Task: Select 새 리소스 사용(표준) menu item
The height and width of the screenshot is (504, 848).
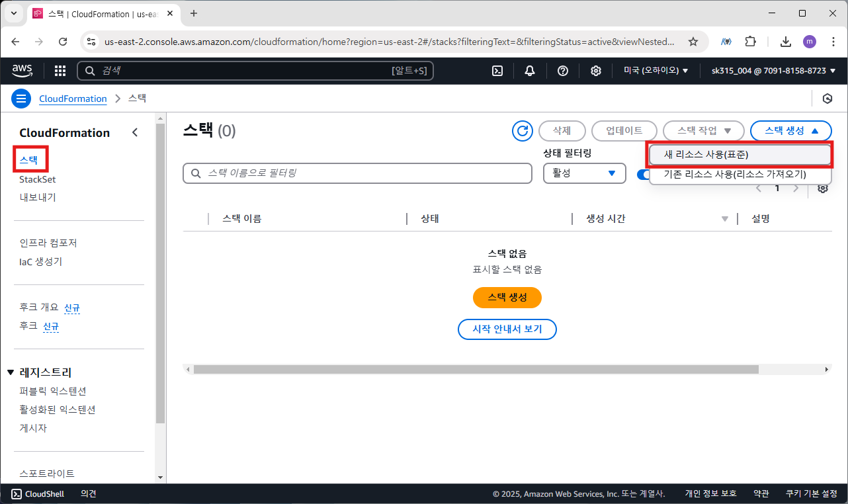Action: 740,155
